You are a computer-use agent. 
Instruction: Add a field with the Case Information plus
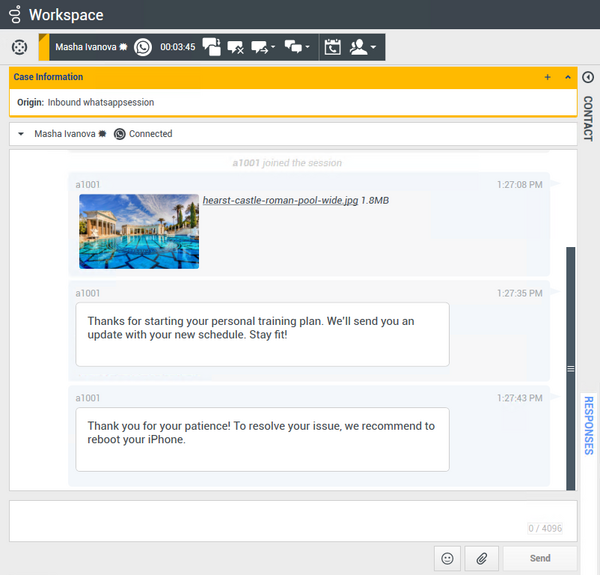(547, 77)
